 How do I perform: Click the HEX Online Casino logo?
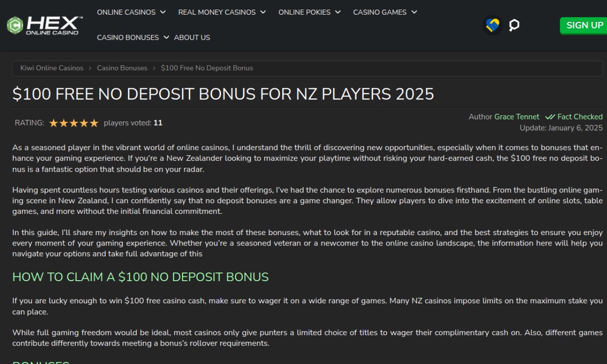[45, 25]
